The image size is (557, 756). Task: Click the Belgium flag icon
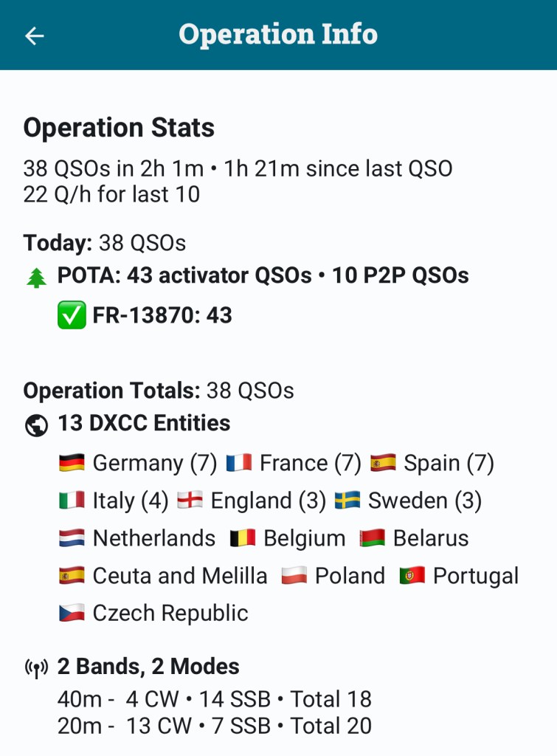click(x=242, y=538)
